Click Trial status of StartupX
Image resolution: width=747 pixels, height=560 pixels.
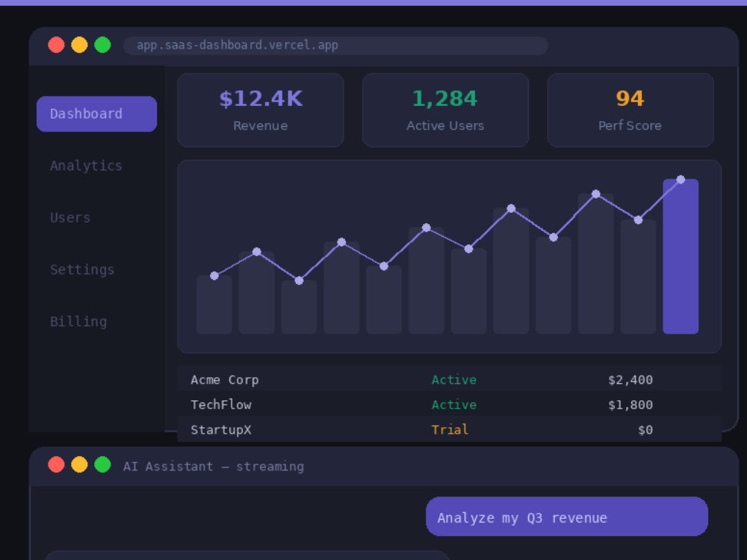[450, 430]
